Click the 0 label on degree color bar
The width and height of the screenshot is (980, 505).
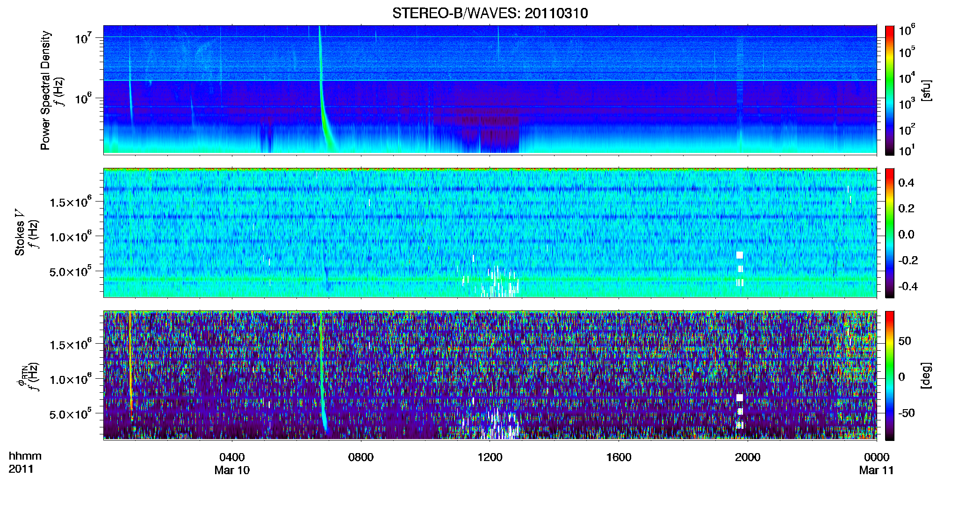901,376
